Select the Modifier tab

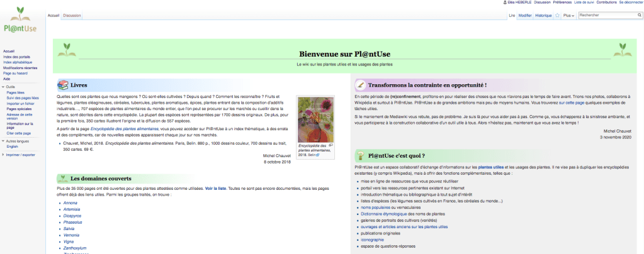point(524,14)
